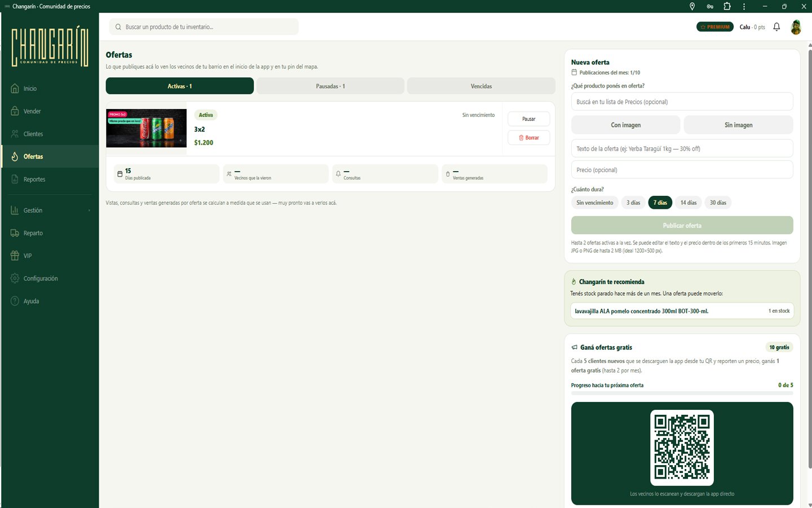Click the Publicar oferta button
This screenshot has height=508, width=812.
coord(682,225)
